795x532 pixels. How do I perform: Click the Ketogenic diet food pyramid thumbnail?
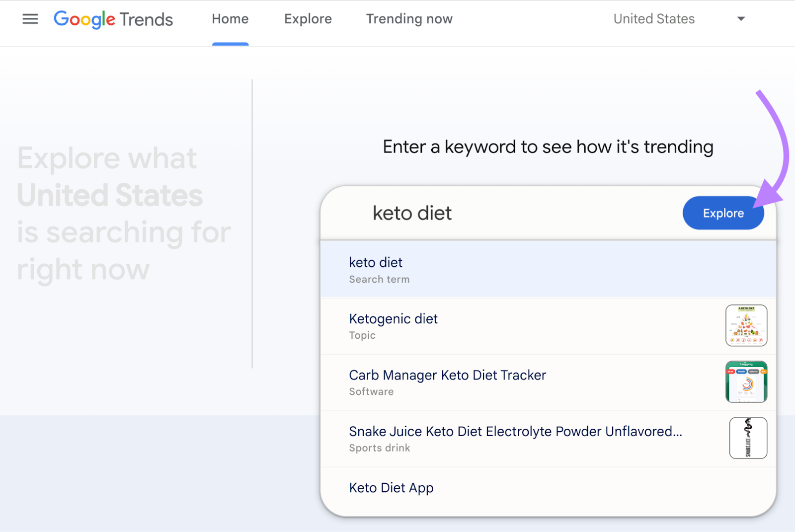click(x=746, y=325)
